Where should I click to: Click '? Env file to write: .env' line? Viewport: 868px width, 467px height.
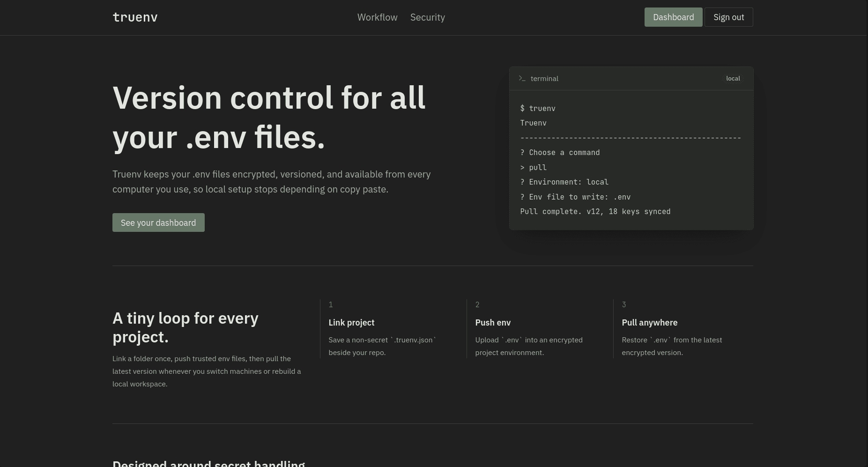[x=575, y=197]
